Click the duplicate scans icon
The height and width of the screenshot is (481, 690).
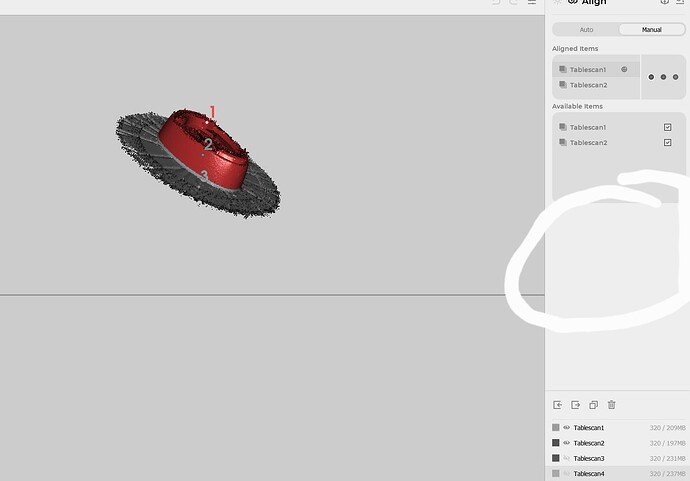coord(593,405)
